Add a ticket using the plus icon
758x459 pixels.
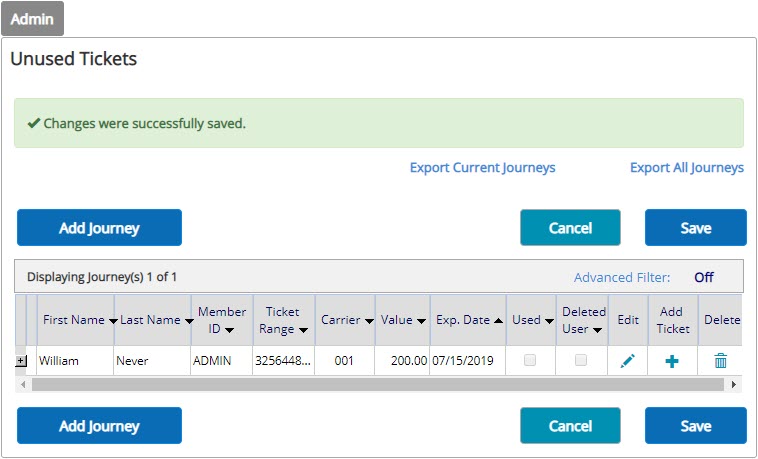pyautogui.click(x=672, y=361)
